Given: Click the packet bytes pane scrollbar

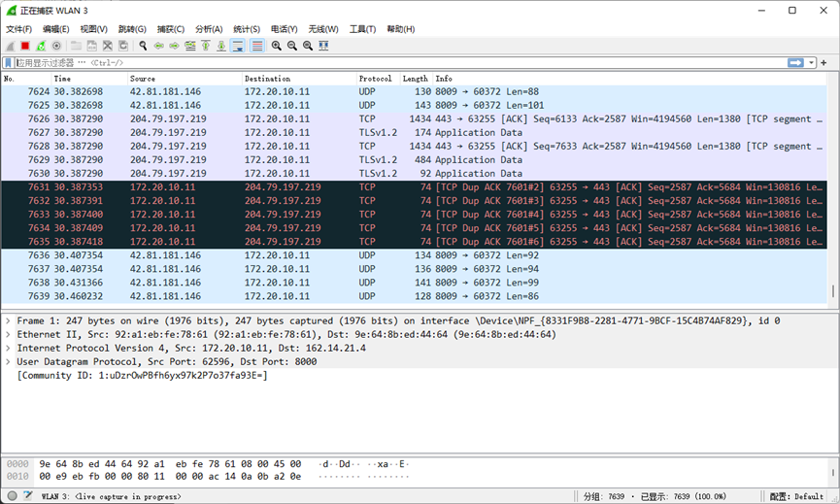Looking at the screenshot, I should point(832,472).
